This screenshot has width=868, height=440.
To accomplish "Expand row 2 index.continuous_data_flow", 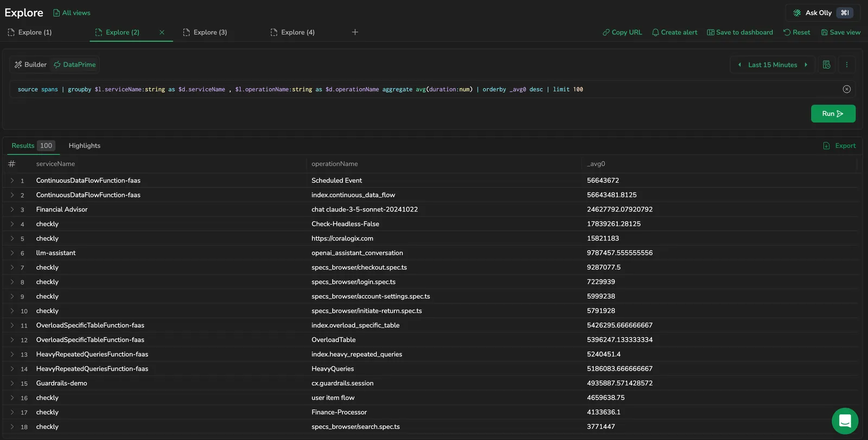I will 12,195.
